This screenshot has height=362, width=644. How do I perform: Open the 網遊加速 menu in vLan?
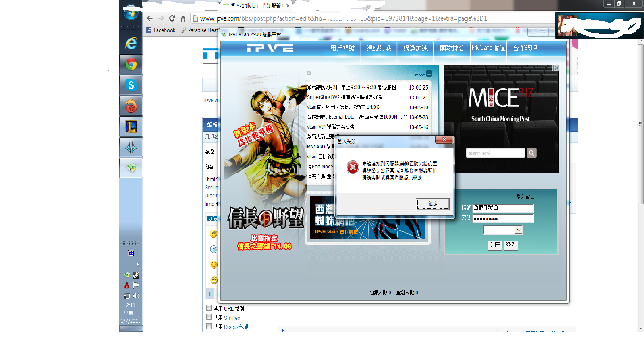[415, 48]
